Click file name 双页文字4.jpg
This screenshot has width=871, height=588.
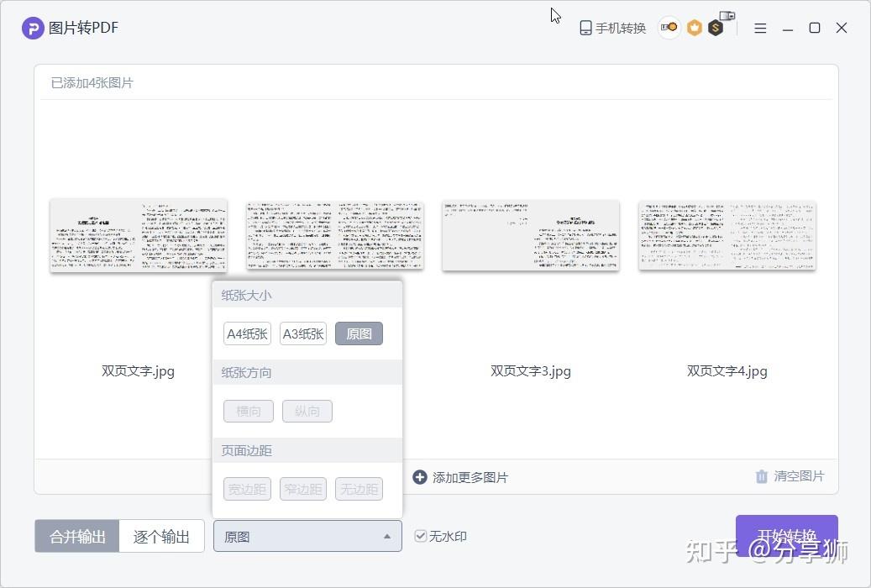(x=727, y=370)
